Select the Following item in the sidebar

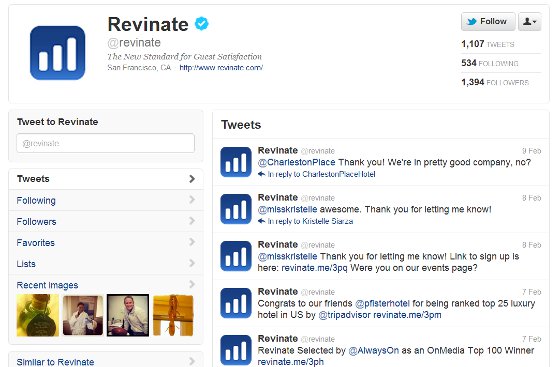pyautogui.click(x=106, y=200)
